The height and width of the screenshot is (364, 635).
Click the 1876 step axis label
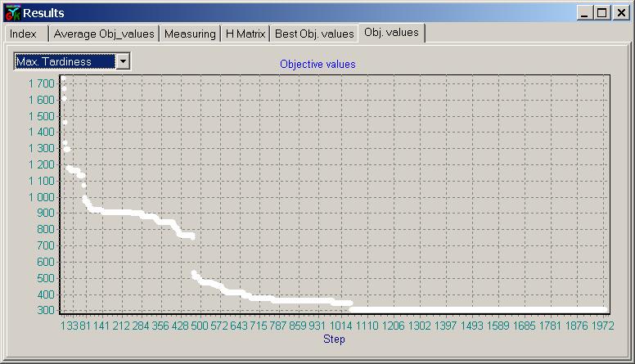[x=576, y=326]
